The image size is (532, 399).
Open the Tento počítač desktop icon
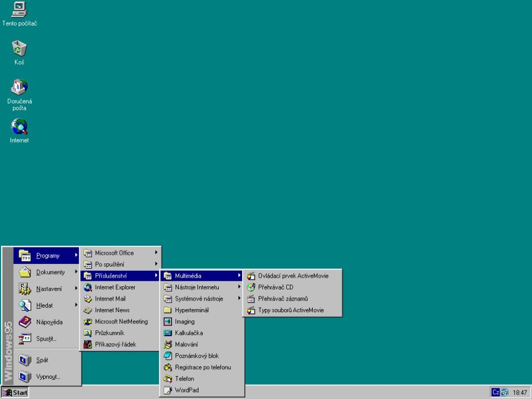(19, 14)
